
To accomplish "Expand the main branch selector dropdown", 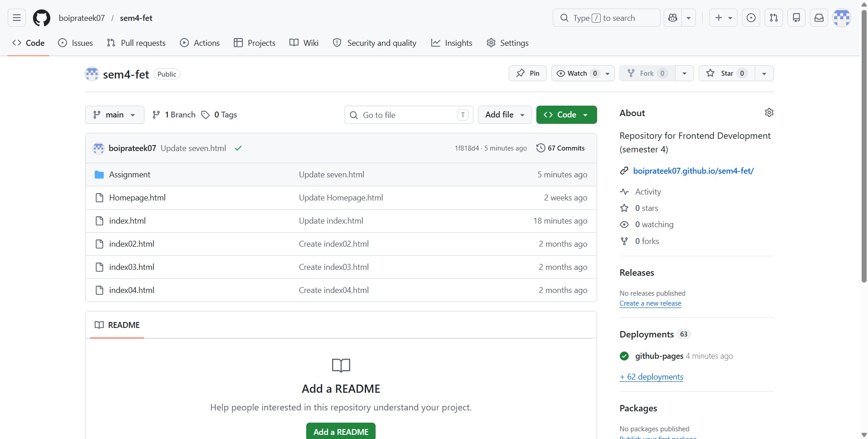I will coord(114,115).
